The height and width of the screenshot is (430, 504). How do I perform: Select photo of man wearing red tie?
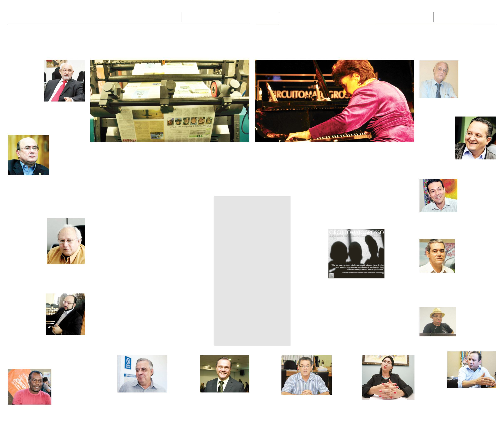(64, 81)
